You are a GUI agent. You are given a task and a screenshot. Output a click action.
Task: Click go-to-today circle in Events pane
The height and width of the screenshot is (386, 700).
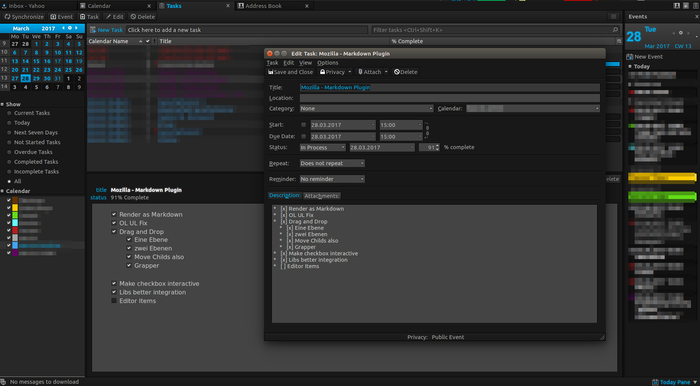point(681,33)
